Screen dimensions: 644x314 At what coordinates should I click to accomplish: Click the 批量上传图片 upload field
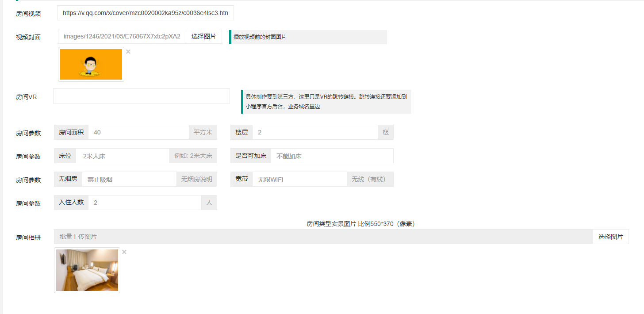323,237
